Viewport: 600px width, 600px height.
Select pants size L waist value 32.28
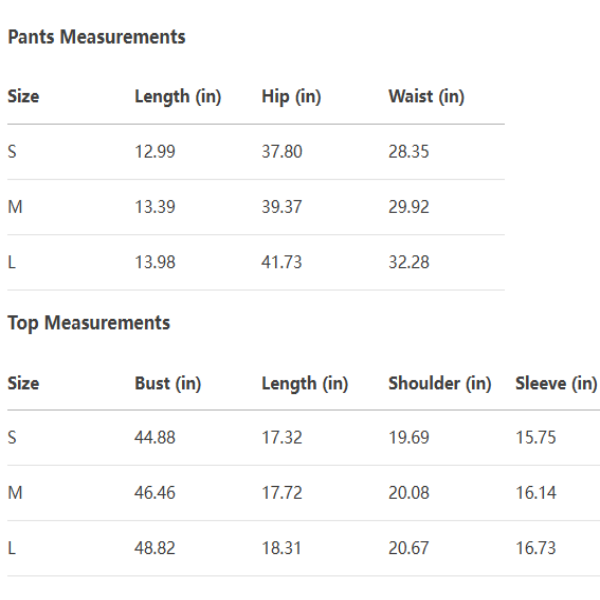click(409, 262)
